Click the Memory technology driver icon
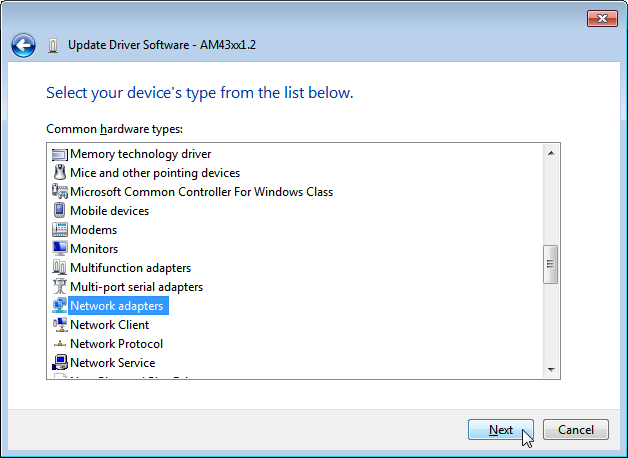Screen dimensions: 628x458 coord(59,154)
